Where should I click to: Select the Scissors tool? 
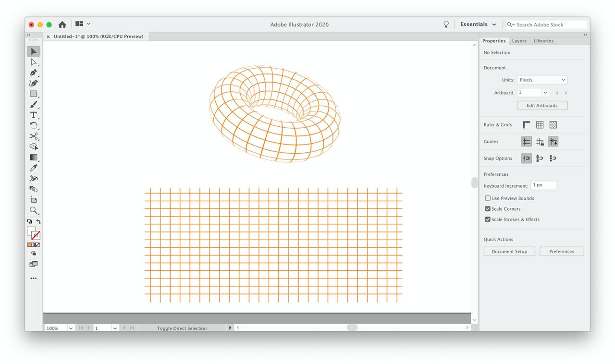(34, 136)
